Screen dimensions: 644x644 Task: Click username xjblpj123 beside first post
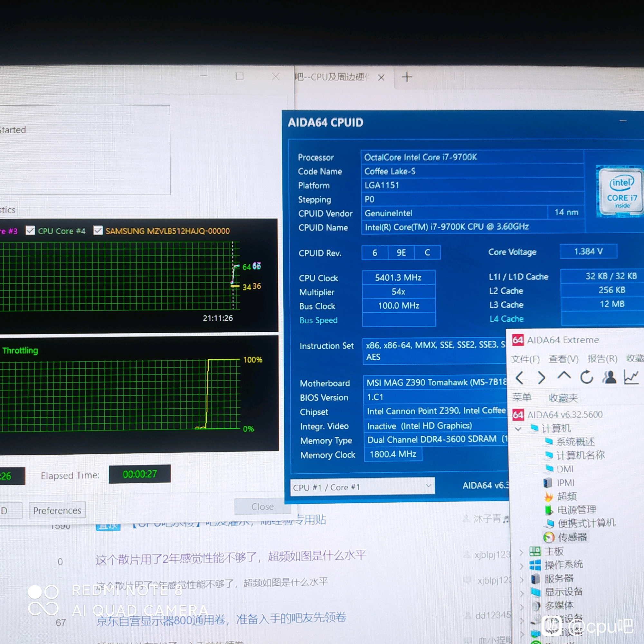click(x=492, y=554)
